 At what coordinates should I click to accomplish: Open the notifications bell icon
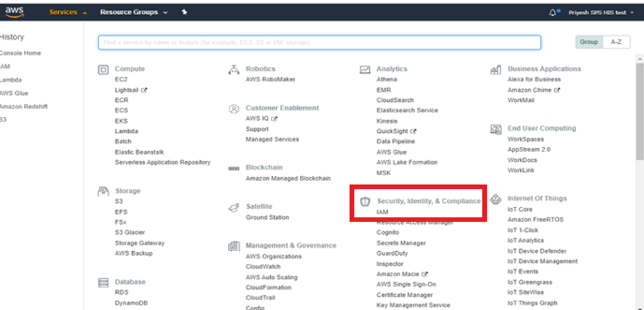[x=552, y=13]
